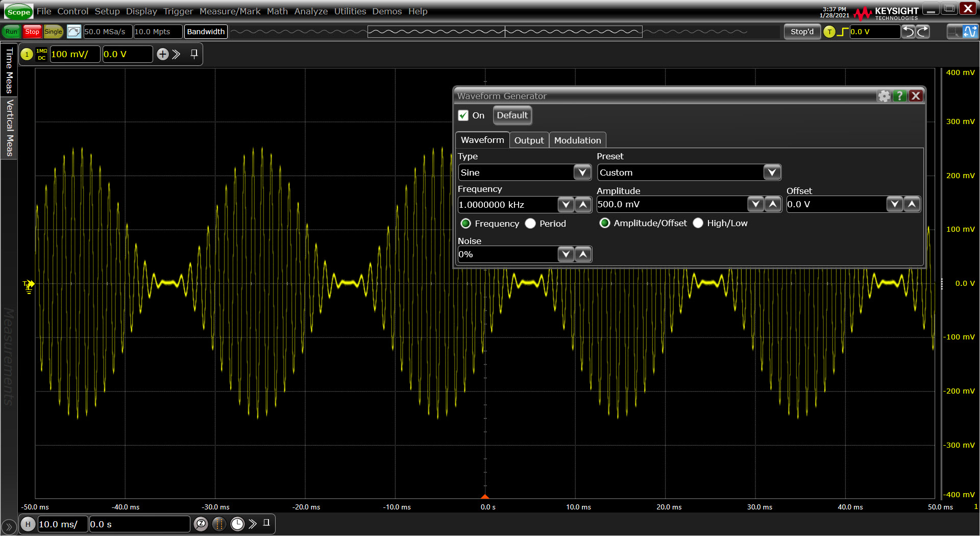The image size is (980, 536).
Task: Select the Period radio button
Action: point(530,224)
